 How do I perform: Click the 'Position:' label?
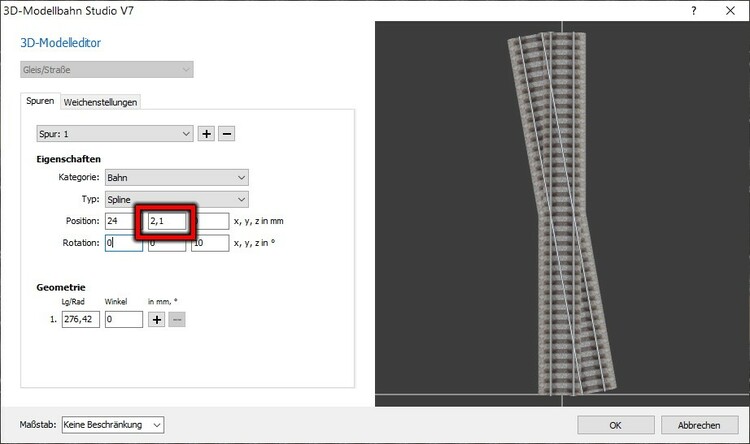(83, 221)
